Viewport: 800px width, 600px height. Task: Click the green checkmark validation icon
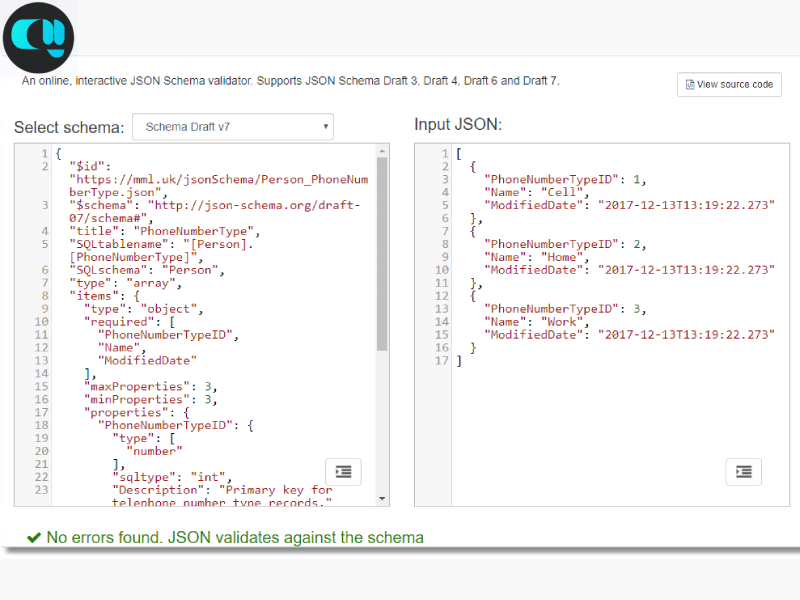point(34,538)
